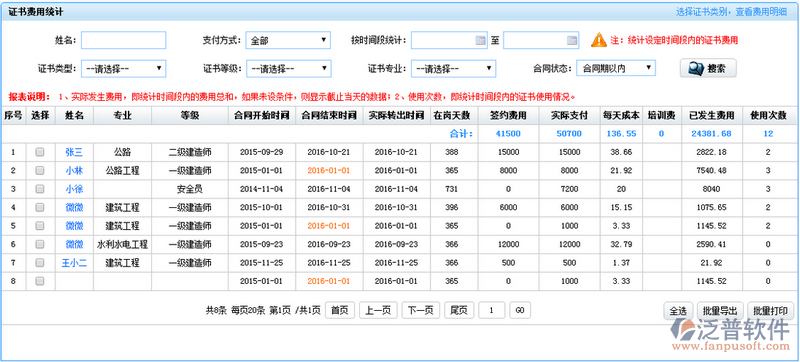Click the search button with magnifier icon

coord(708,68)
